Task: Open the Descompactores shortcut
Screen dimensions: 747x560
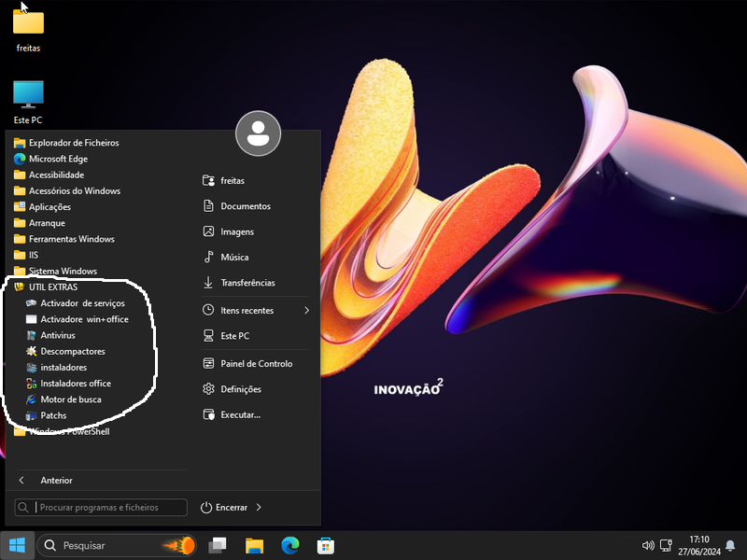Action: click(x=65, y=352)
